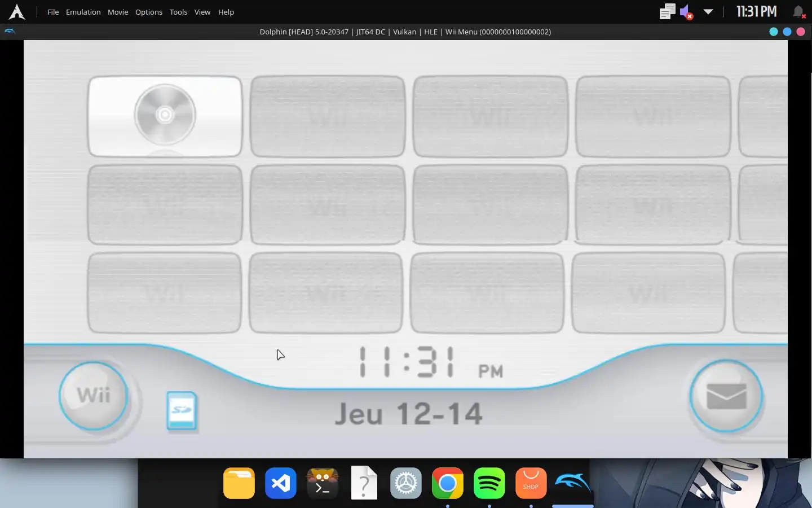Open the cat terminal app in dock
The height and width of the screenshot is (508, 812).
323,483
